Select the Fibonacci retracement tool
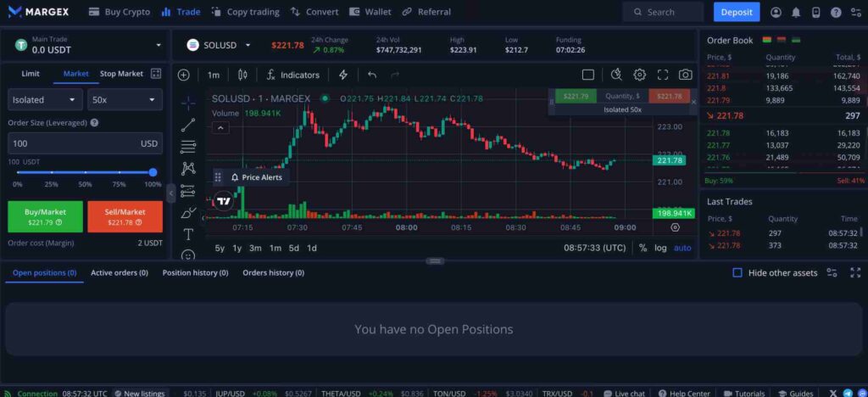The width and height of the screenshot is (868, 397). [x=188, y=147]
